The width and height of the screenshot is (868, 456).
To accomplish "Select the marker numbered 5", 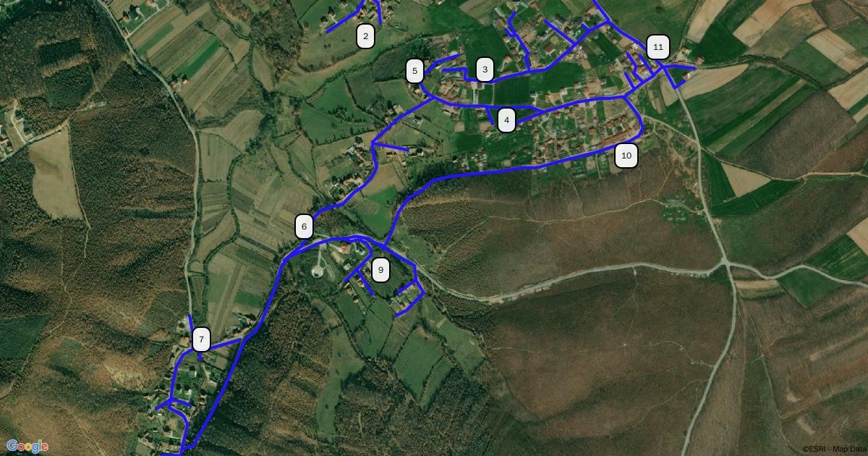I will click(414, 71).
